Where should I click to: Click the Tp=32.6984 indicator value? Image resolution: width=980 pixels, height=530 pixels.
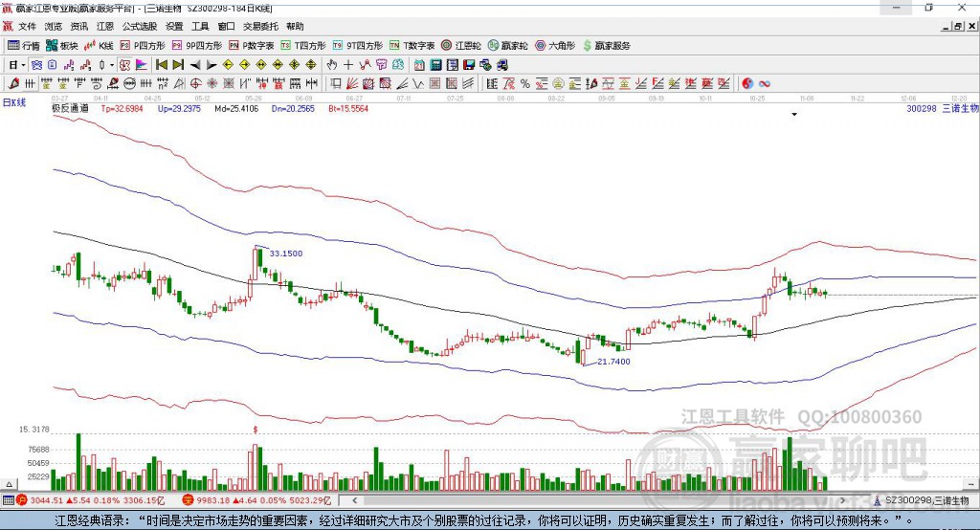tap(122, 108)
